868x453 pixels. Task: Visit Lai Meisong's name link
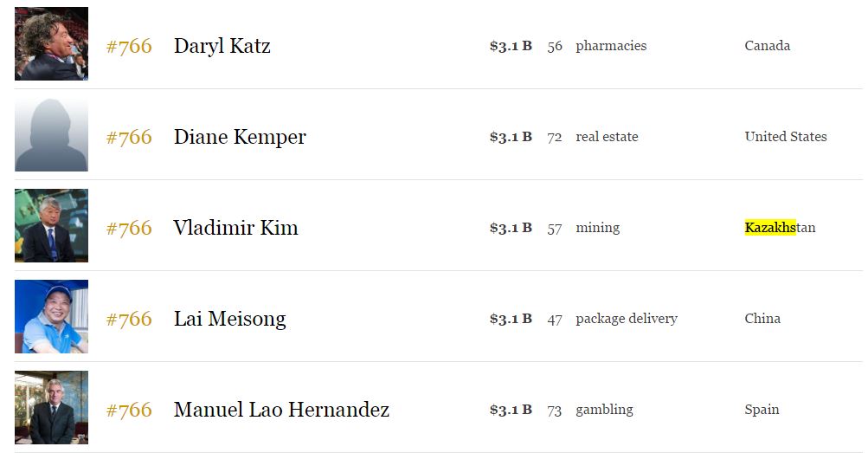coord(229,319)
